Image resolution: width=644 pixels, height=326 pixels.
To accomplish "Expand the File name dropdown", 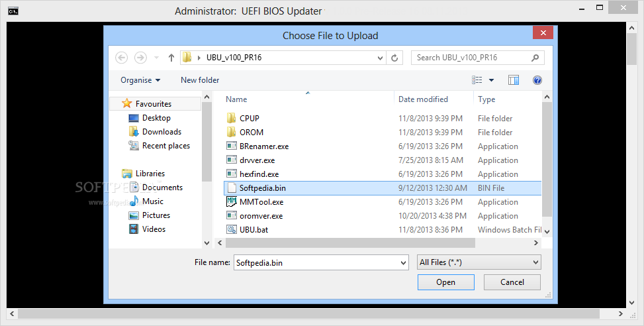I will click(403, 263).
